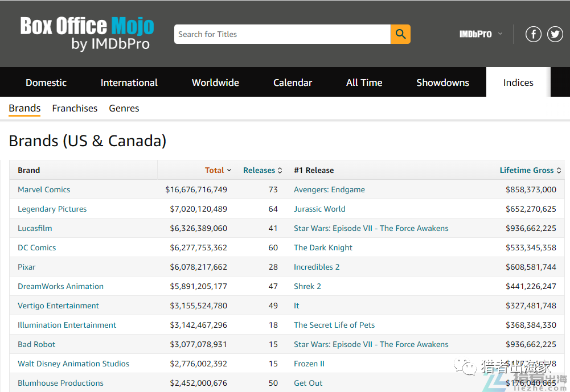This screenshot has width=570, height=392.
Task: Open the Domestic menu tab
Action: (46, 82)
